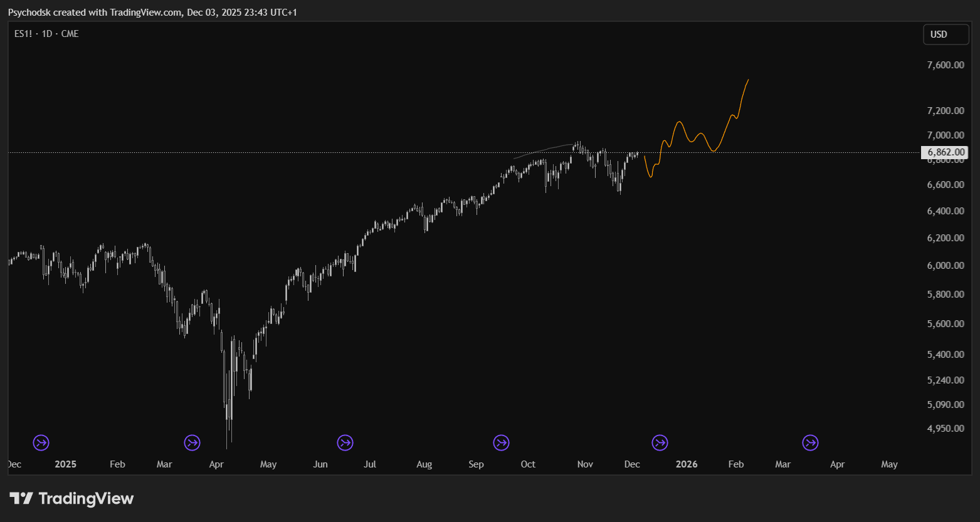Screen dimensions: 980x522
Task: Open the purple event marker near March 2026
Action: point(810,443)
